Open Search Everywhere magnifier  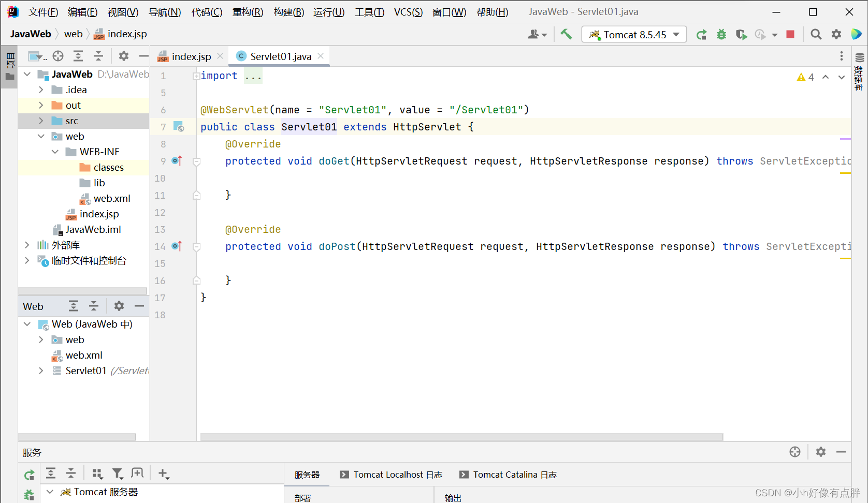816,34
